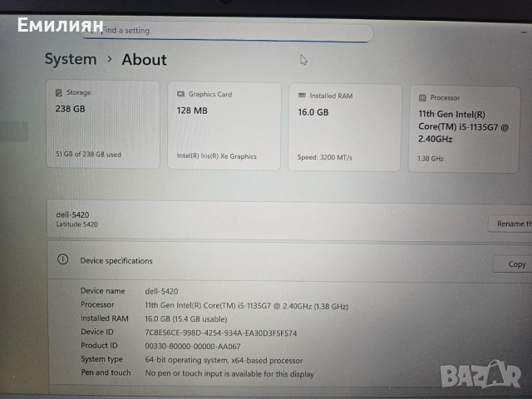Click the Rename this PC button
Viewport: 532px width, 399px height.
510,224
